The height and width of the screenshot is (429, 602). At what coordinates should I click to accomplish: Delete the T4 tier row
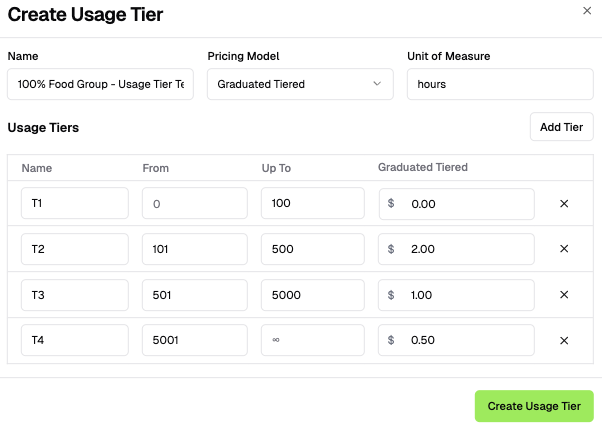coord(564,341)
